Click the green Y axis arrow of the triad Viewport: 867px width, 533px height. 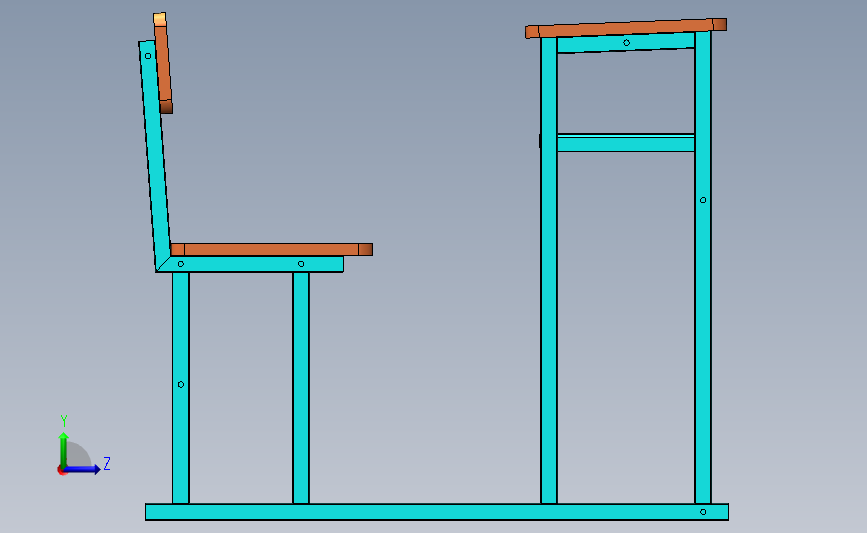(64, 449)
